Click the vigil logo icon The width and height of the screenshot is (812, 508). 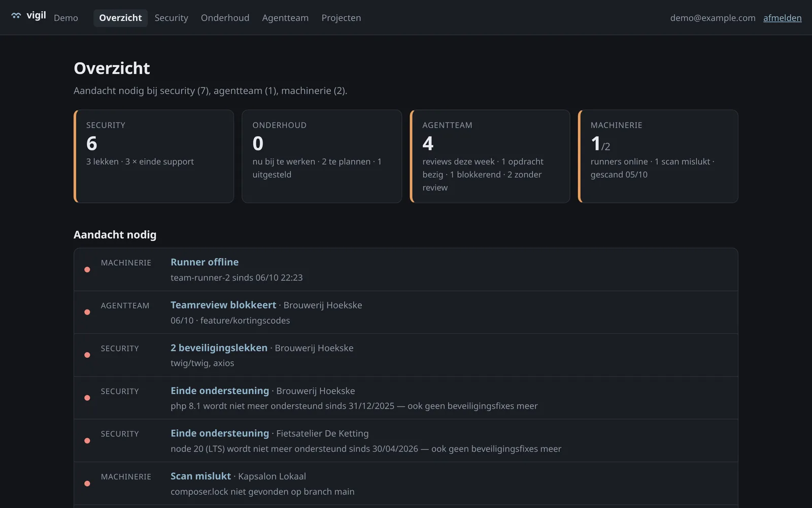click(x=16, y=16)
